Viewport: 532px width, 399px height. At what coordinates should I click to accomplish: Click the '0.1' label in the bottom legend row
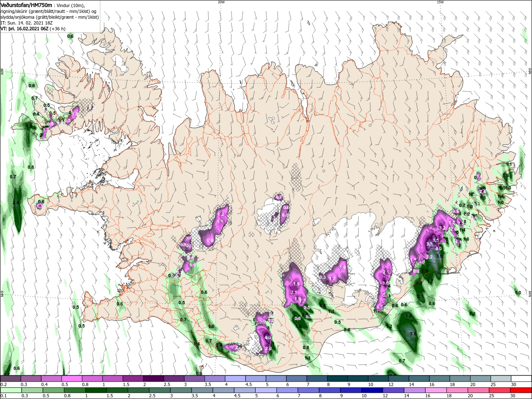tap(3, 396)
